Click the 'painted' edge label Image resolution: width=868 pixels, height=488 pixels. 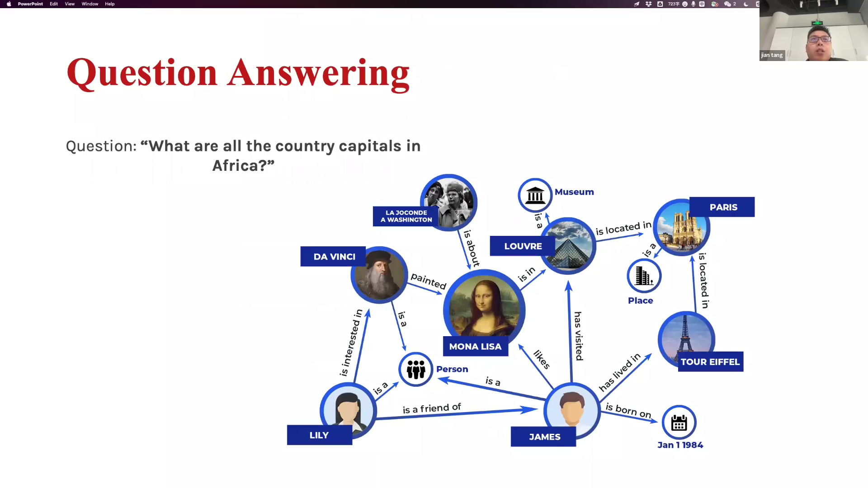point(429,281)
